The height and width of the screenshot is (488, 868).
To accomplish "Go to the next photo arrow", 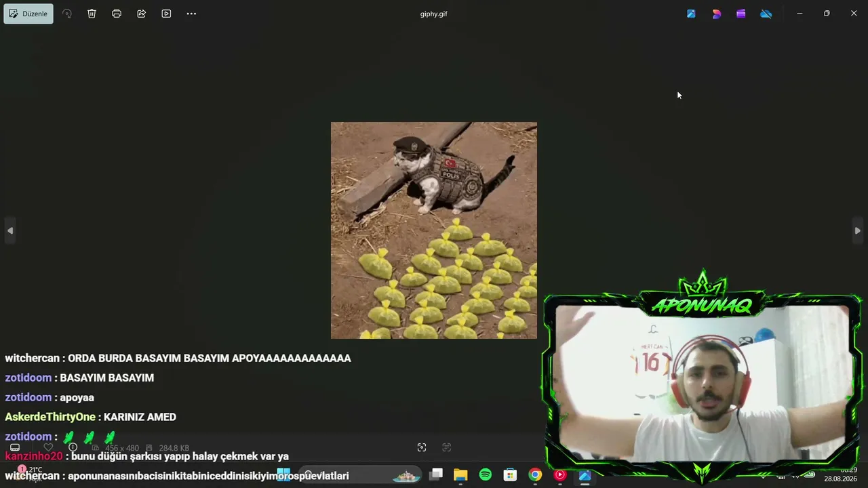I will pyautogui.click(x=857, y=230).
